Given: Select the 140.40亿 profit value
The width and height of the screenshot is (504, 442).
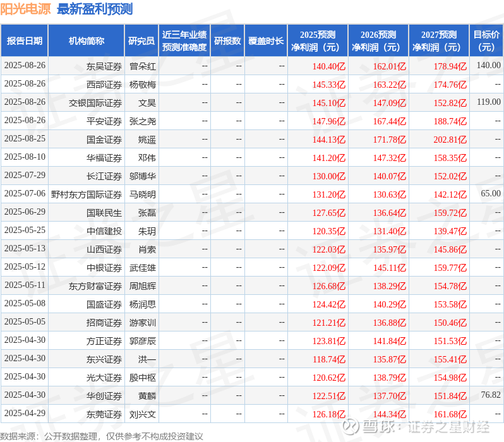Looking at the screenshot, I should [x=329, y=66].
